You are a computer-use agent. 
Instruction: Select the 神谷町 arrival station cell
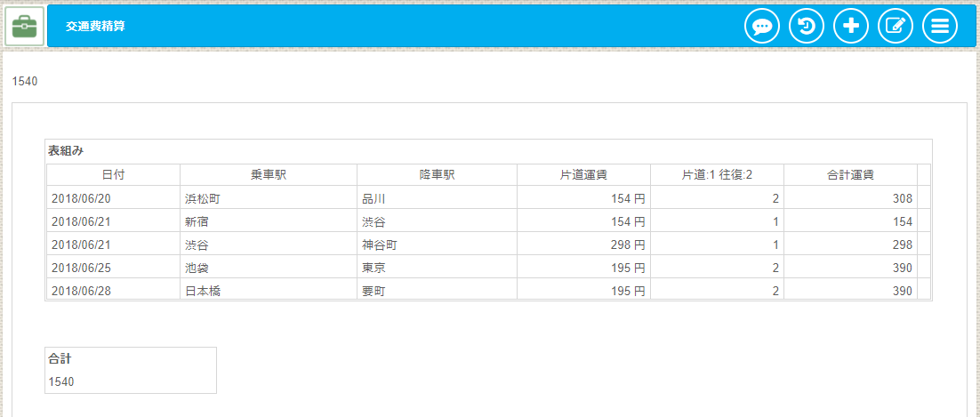(437, 245)
